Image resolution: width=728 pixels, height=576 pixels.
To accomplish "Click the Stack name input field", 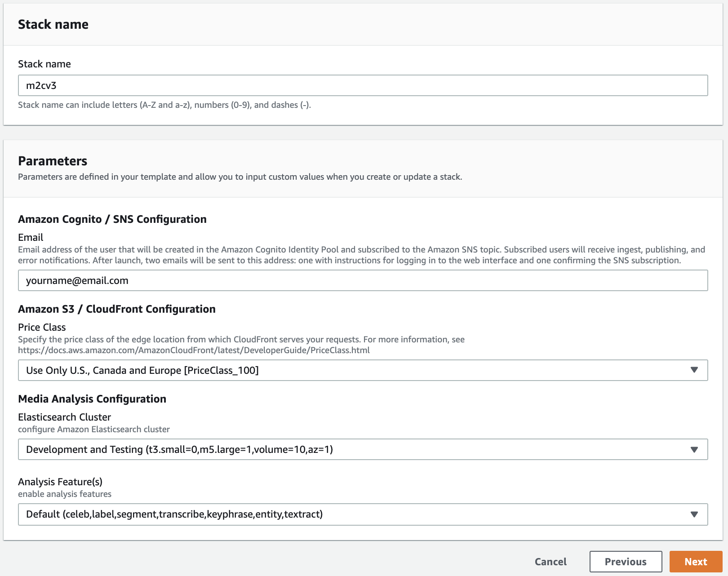I will tap(363, 85).
